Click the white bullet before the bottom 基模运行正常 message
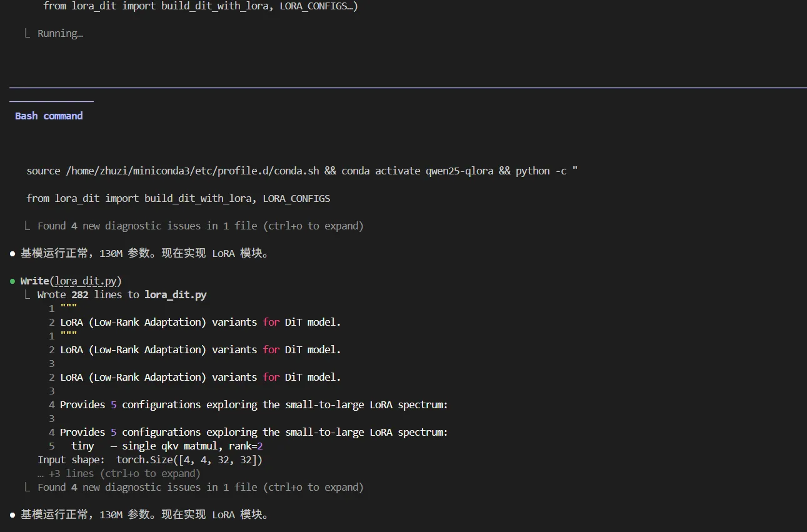Image resolution: width=807 pixels, height=532 pixels. 13,514
